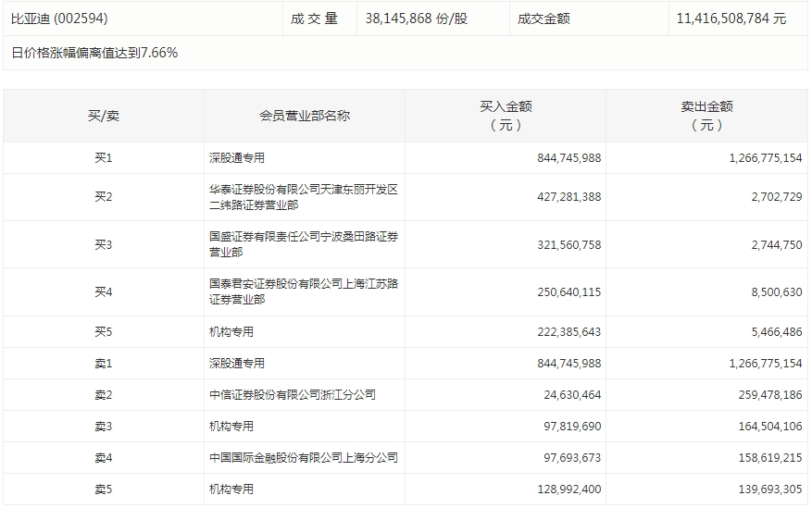Open the 国泰君安证券 上海江苏路 branch entry
This screenshot has width=812, height=508.
[303, 292]
